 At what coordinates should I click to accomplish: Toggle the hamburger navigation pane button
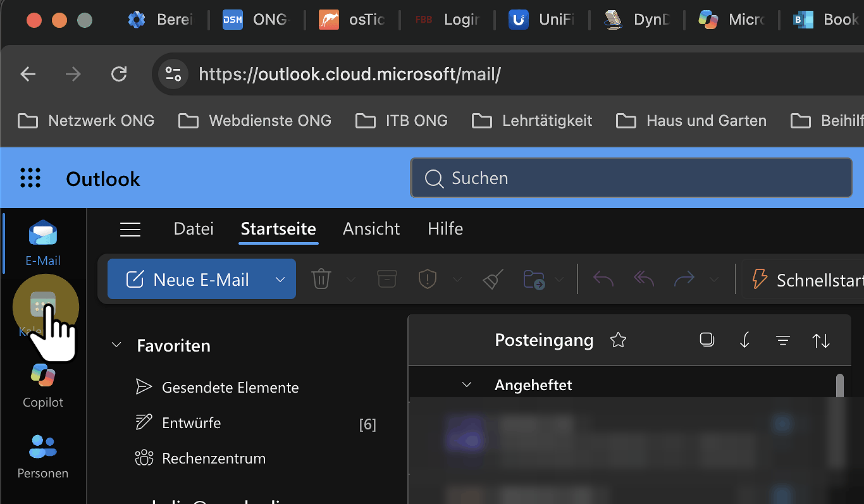pyautogui.click(x=130, y=229)
